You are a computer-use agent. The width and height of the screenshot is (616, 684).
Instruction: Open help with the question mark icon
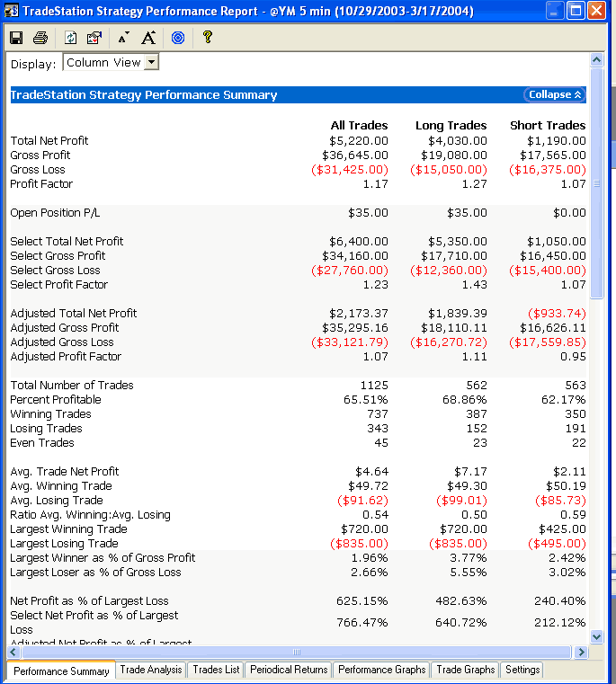pyautogui.click(x=208, y=37)
